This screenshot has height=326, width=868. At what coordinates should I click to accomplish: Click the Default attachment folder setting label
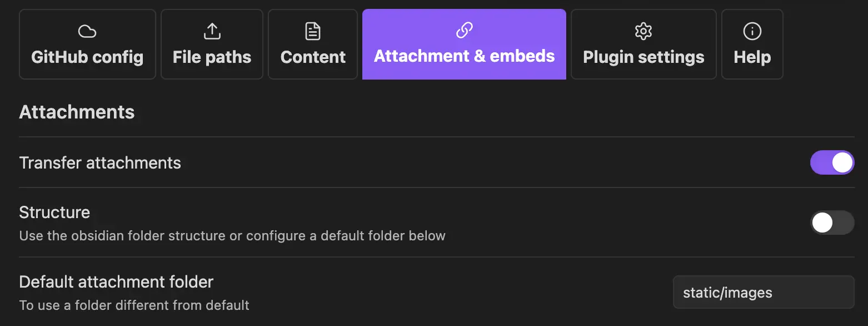(116, 281)
